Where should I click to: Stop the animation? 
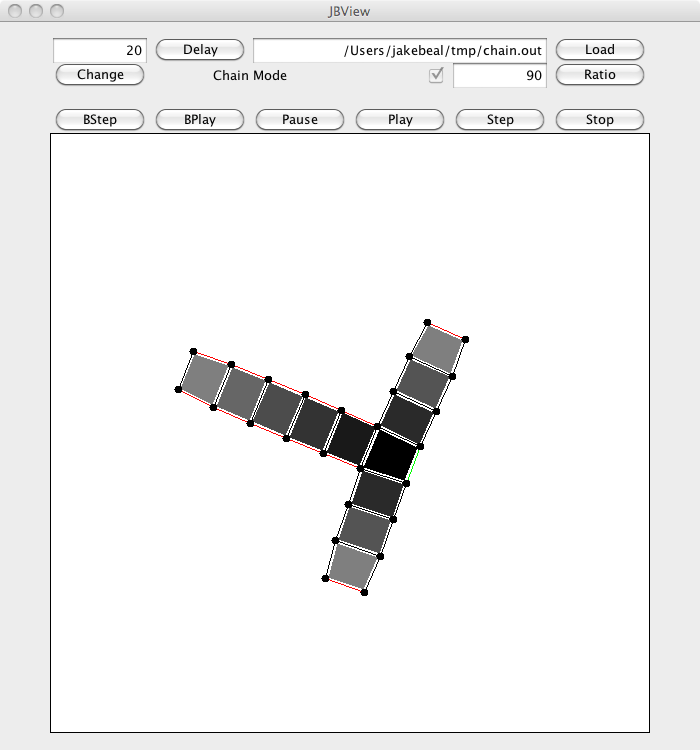[600, 120]
